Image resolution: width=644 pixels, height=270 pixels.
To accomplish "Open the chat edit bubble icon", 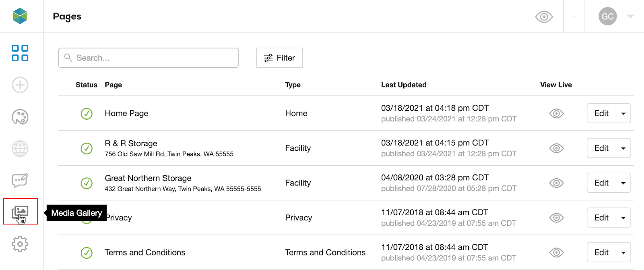I will pos(20,180).
